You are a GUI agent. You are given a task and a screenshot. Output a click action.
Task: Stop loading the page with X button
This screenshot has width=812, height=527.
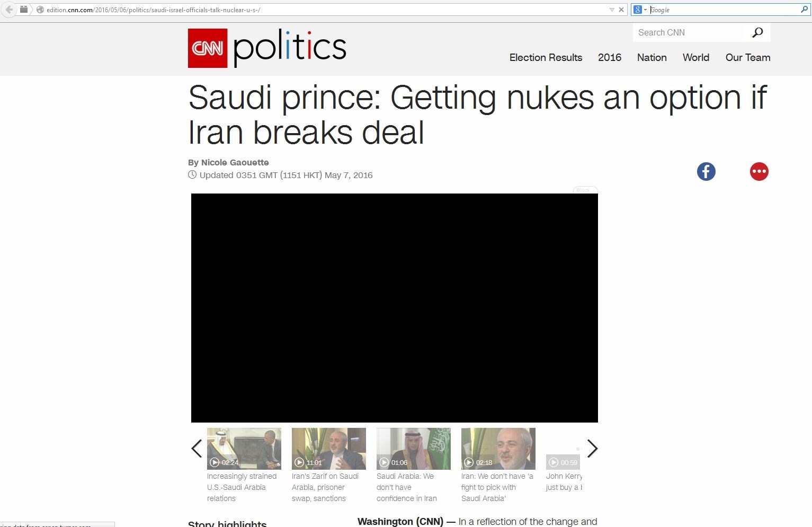(621, 10)
